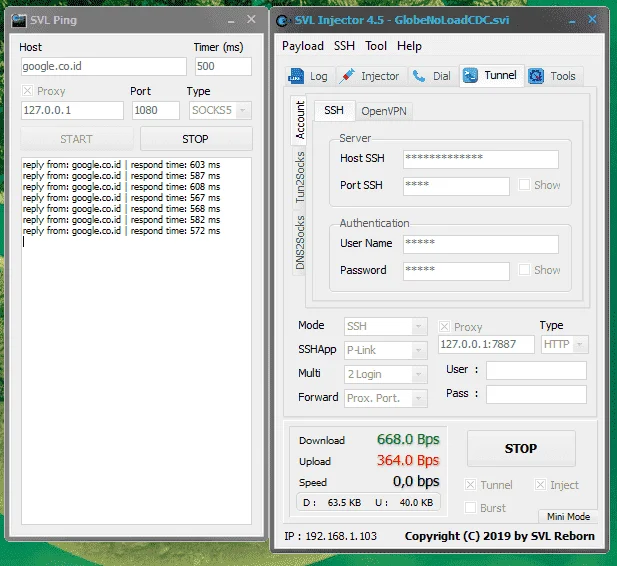The height and width of the screenshot is (566, 617).
Task: Select the SSH sub-tab
Action: pos(334,110)
